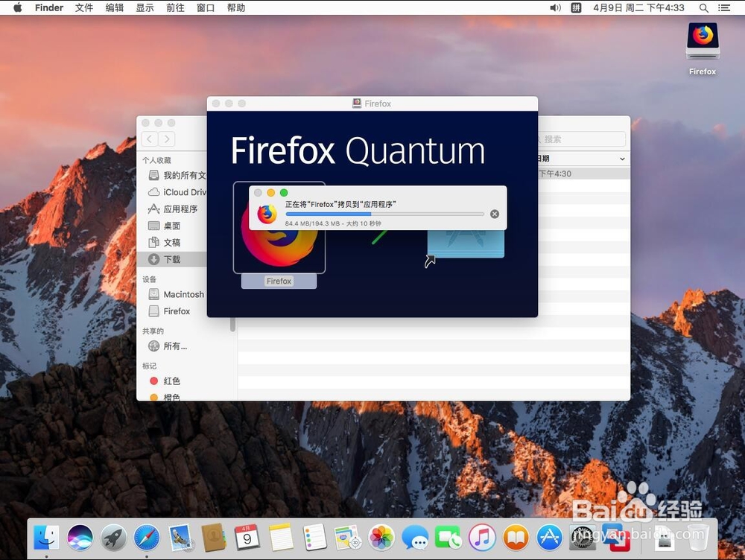745x560 pixels.
Task: Select 下载 in the Finder sidebar
Action: coord(172,259)
